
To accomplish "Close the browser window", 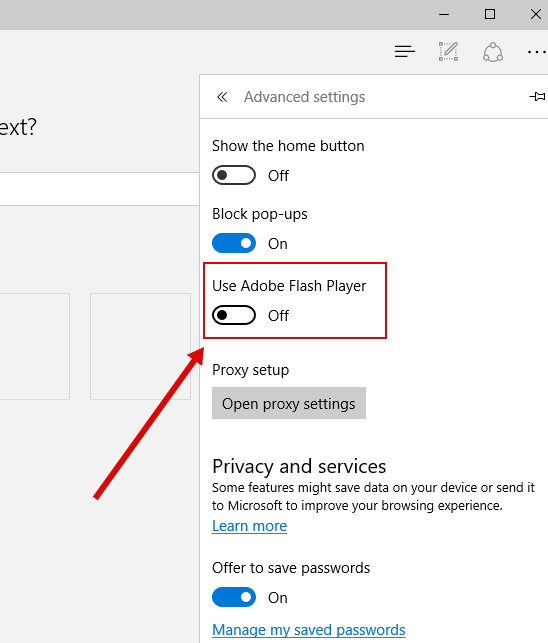I will coord(535,14).
